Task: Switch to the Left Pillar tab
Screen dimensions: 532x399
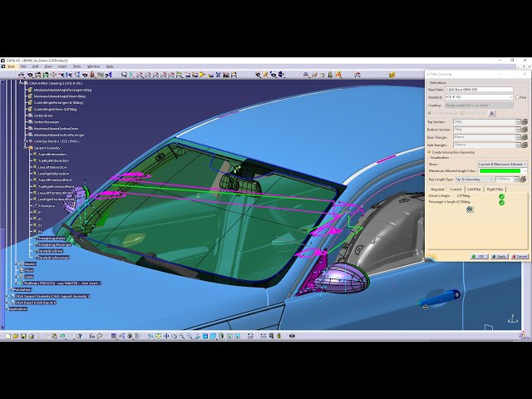Action: point(474,190)
